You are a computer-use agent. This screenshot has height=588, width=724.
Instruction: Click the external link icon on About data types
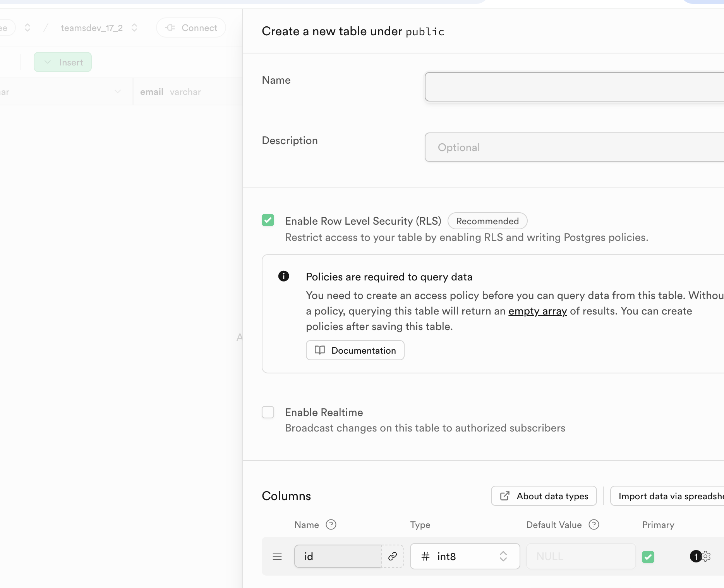(505, 496)
